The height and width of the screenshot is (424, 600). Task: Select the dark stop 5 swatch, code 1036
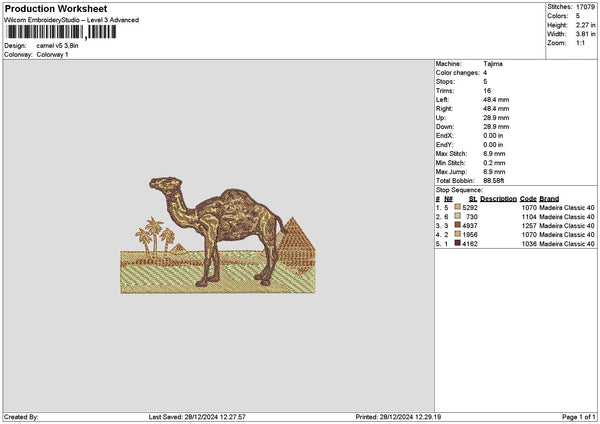point(459,243)
